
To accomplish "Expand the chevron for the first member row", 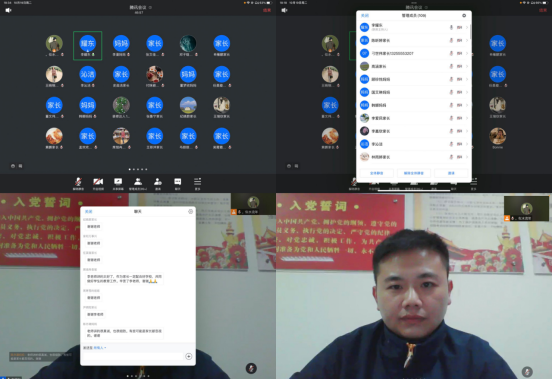I will [x=467, y=27].
